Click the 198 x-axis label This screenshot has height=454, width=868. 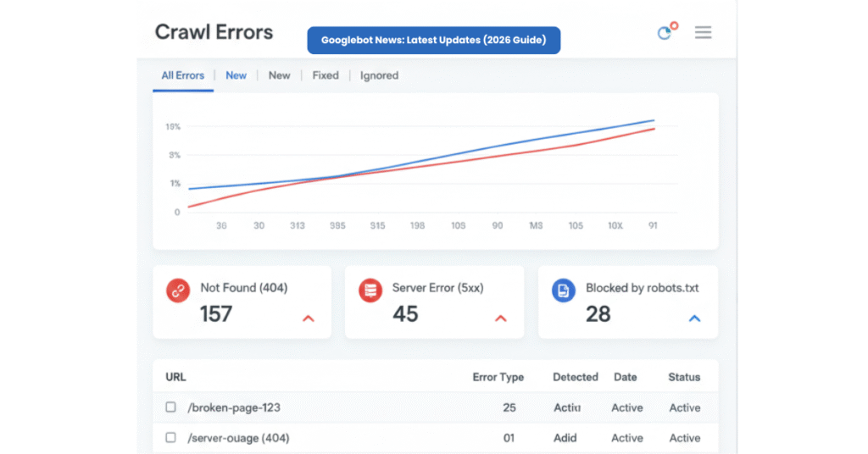417,225
